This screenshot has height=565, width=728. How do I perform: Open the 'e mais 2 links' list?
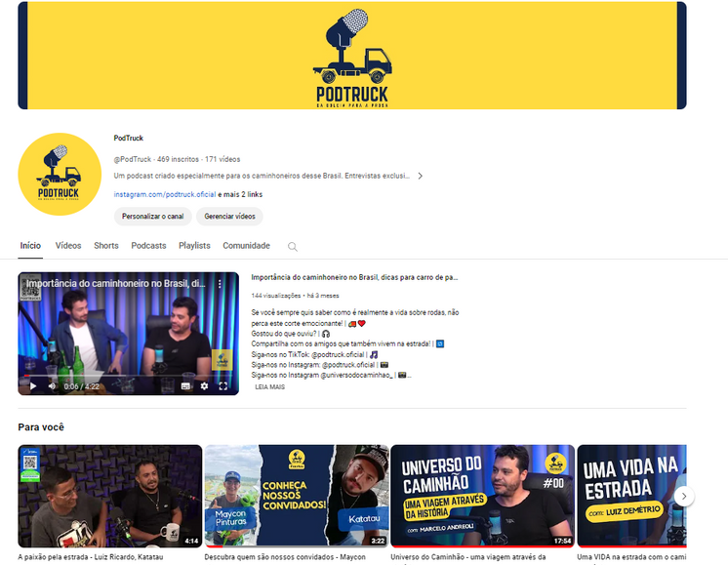coord(239,195)
